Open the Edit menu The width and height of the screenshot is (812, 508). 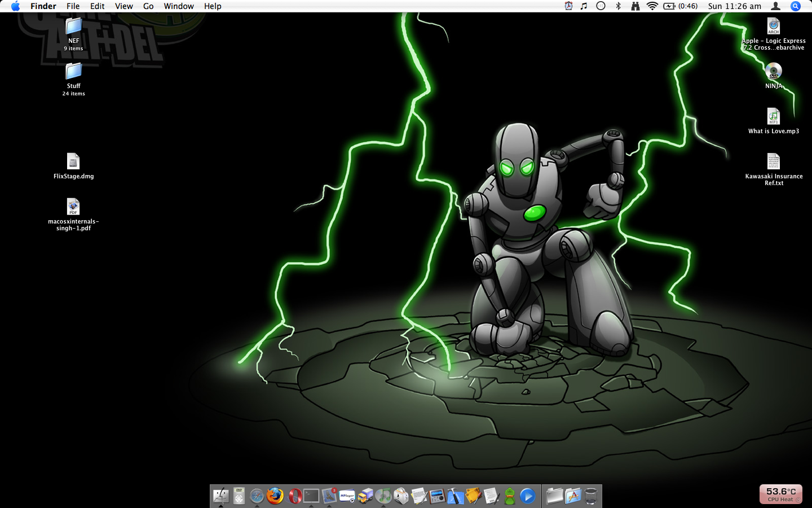[97, 6]
